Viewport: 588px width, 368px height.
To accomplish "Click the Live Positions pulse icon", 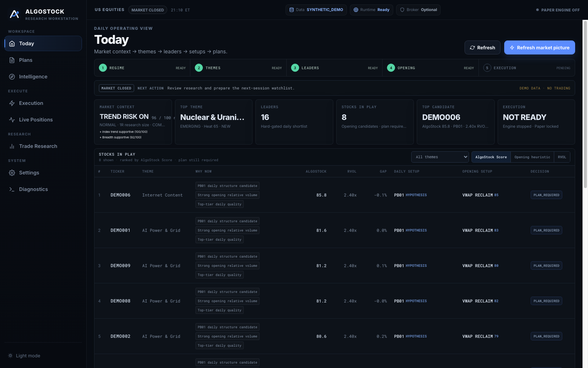I will (12, 120).
